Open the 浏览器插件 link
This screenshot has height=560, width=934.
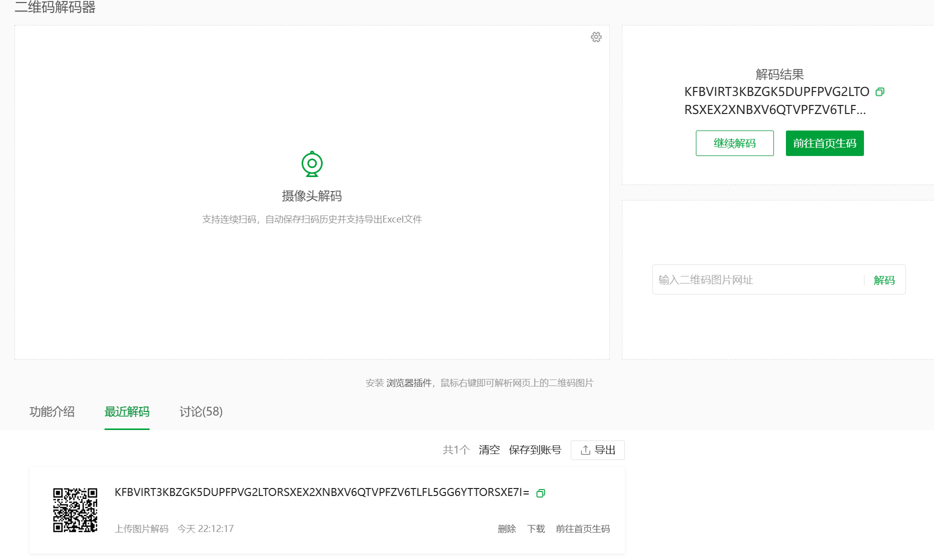pyautogui.click(x=409, y=383)
